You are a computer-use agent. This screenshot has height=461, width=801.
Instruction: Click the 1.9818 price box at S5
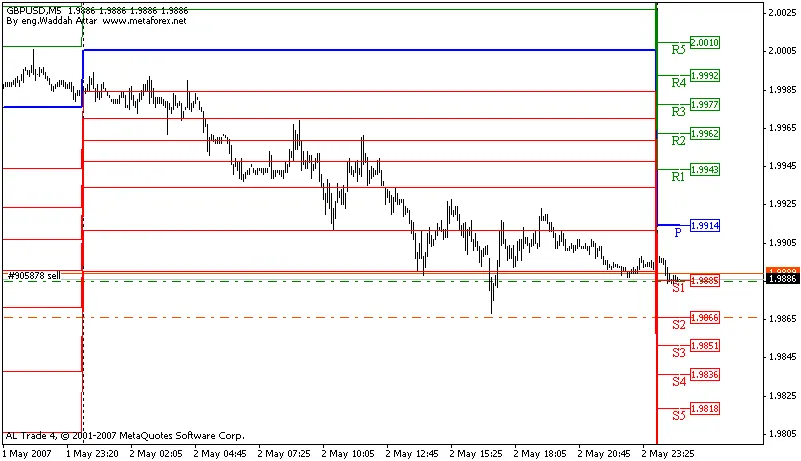(705, 409)
